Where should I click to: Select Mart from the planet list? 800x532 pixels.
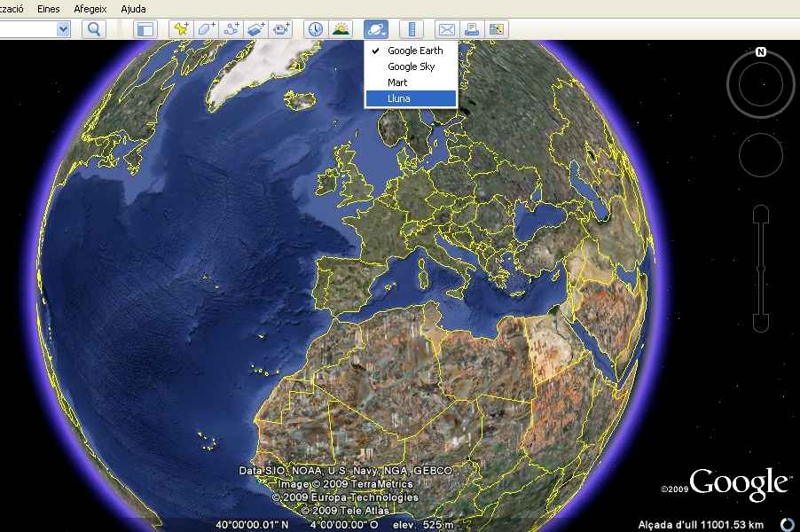point(397,82)
